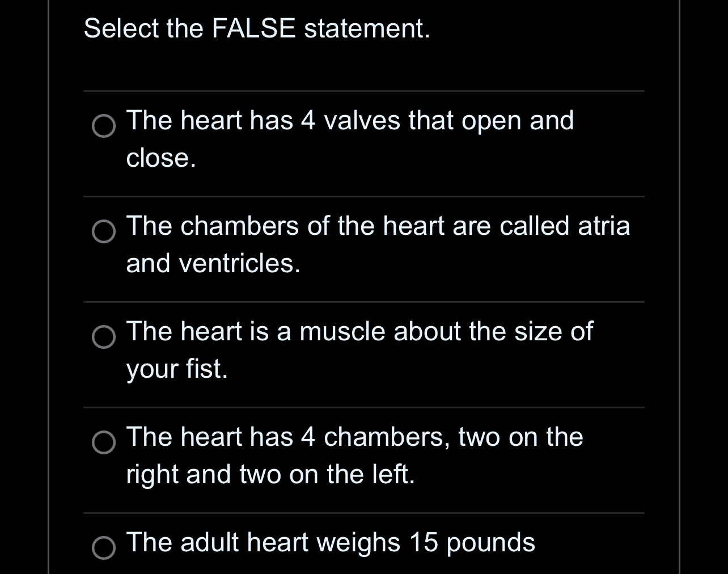Viewport: 728px width, 574px height.
Task: Click the text 'Select the FALSE statement.'
Action: point(257,29)
